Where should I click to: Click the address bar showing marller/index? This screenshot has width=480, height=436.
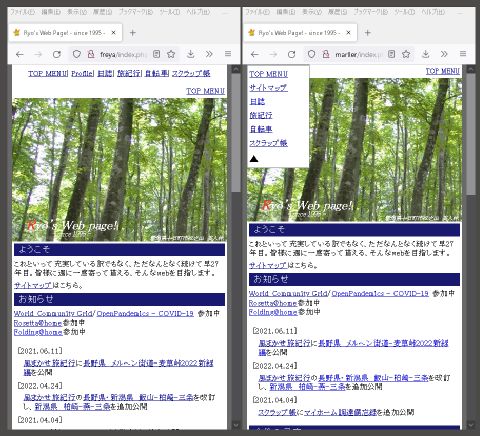[x=358, y=54]
